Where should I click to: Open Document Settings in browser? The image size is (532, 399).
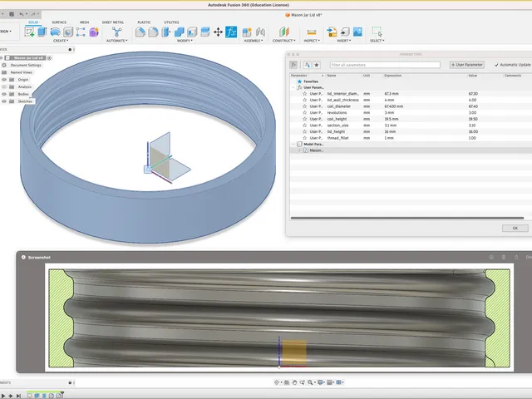point(26,65)
